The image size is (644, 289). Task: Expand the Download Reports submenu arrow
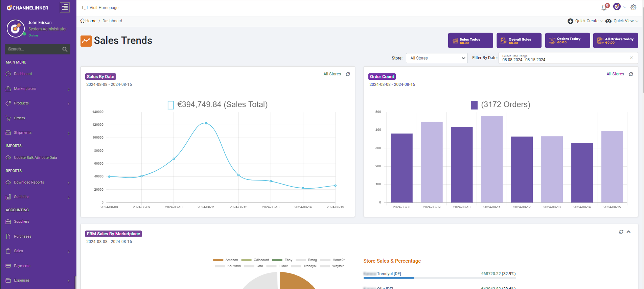coord(69,183)
